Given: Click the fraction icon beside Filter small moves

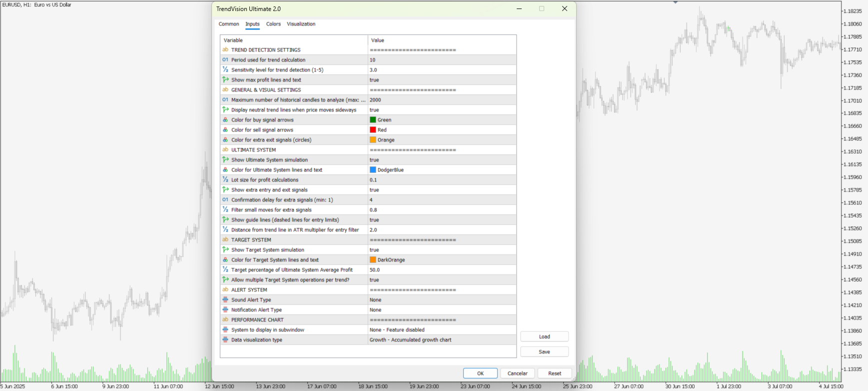Looking at the screenshot, I should point(225,209).
